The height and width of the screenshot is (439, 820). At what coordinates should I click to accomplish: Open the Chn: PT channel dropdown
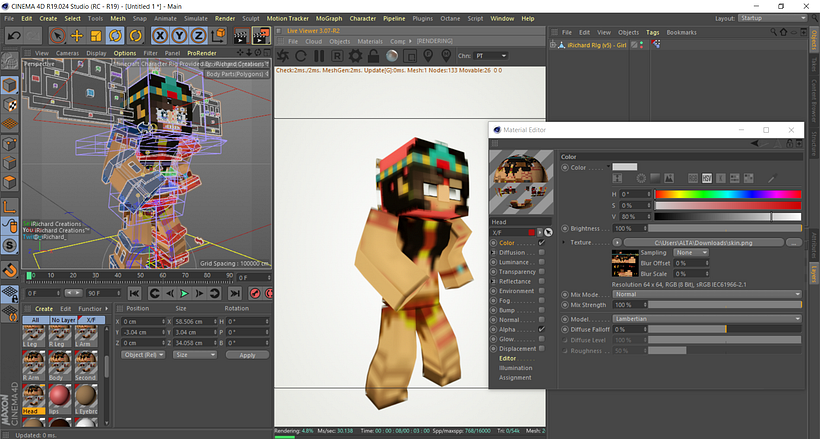click(x=491, y=55)
